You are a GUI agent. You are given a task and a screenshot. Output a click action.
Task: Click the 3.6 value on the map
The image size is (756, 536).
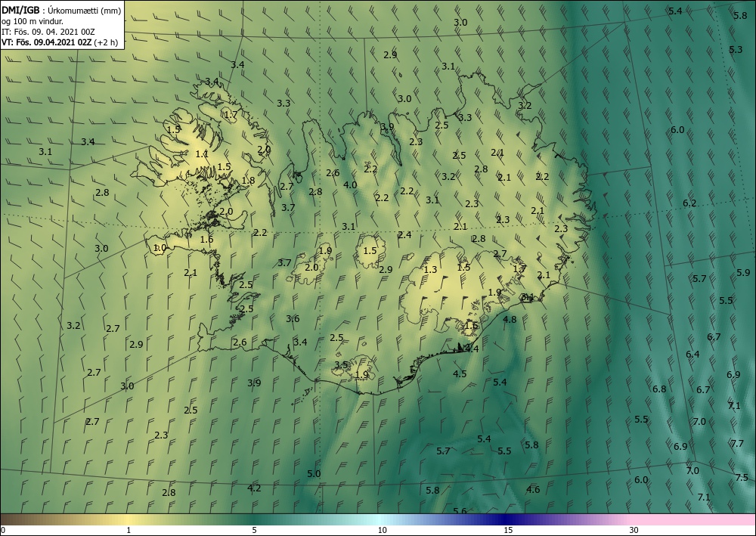293,318
